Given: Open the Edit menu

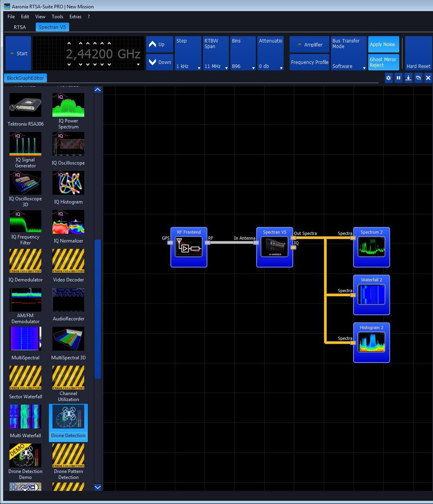Looking at the screenshot, I should 25,17.
